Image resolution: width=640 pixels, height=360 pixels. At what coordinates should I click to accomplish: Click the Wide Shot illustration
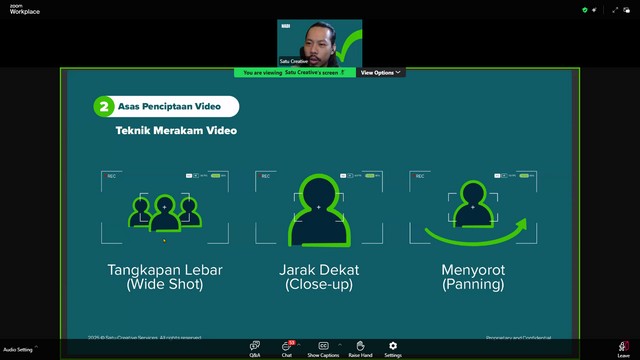coord(165,207)
